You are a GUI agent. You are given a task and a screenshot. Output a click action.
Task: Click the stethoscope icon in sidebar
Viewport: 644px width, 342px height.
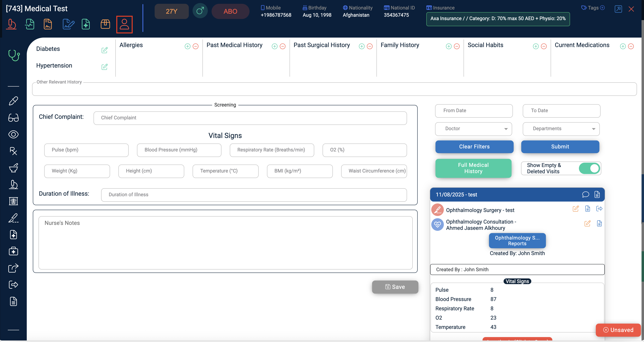(x=14, y=55)
